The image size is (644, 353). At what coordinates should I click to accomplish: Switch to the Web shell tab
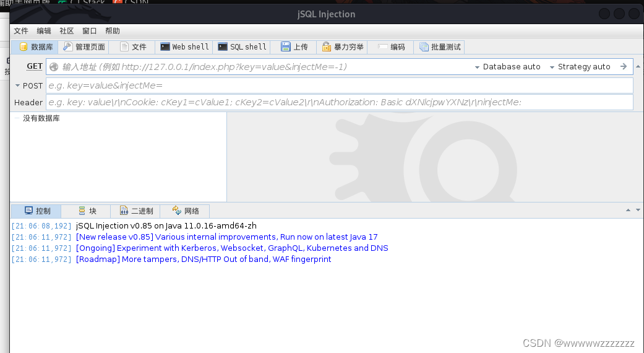(x=184, y=47)
